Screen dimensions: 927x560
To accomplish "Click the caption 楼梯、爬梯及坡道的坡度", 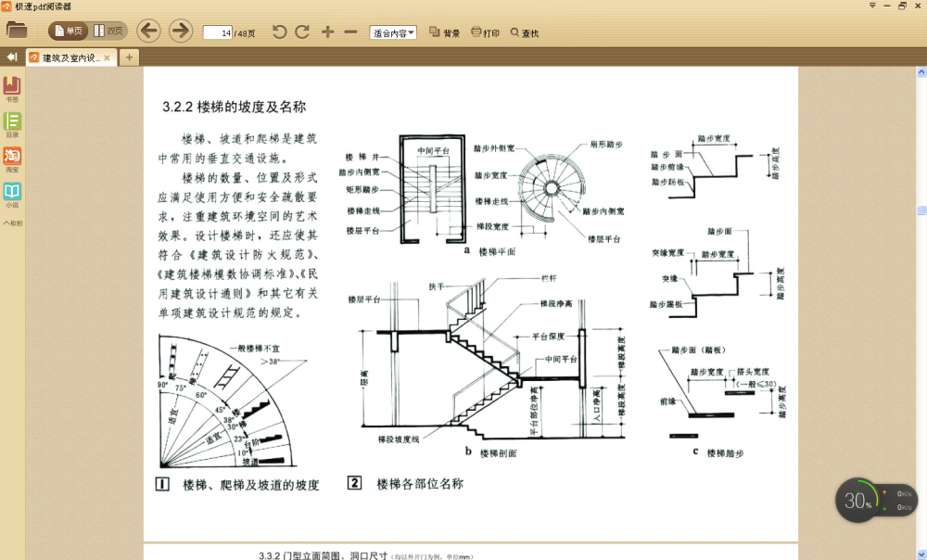I will tap(251, 485).
